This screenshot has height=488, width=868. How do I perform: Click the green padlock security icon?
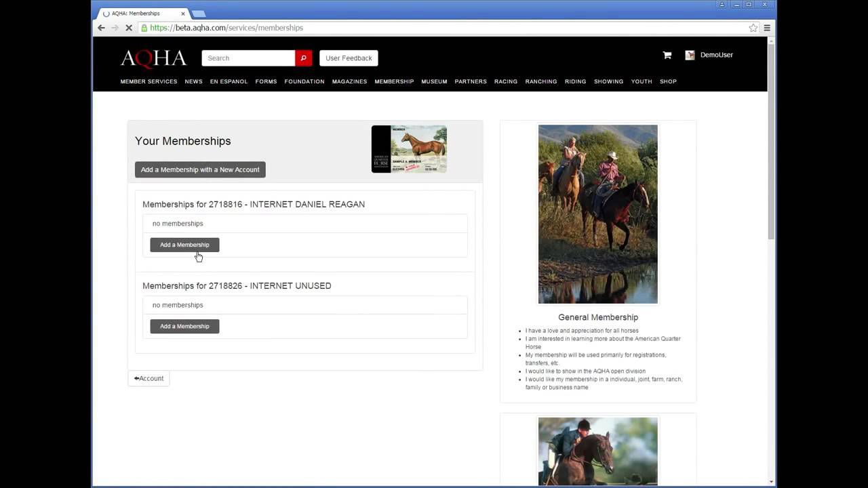[x=144, y=28]
